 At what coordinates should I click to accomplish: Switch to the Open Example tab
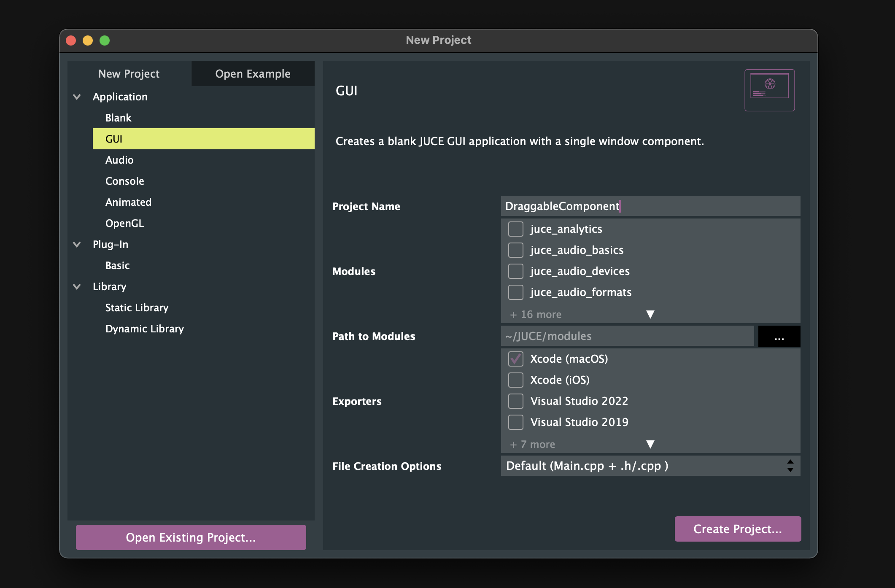[x=253, y=74]
